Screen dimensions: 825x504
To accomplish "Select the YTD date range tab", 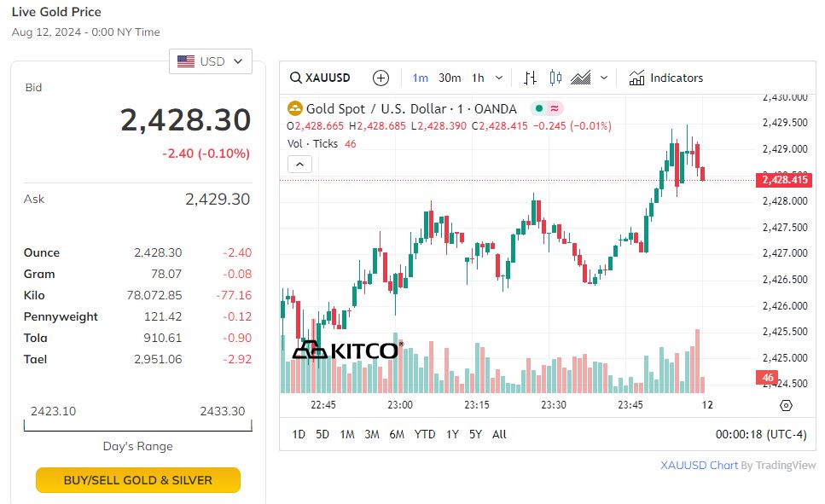I will [x=425, y=434].
